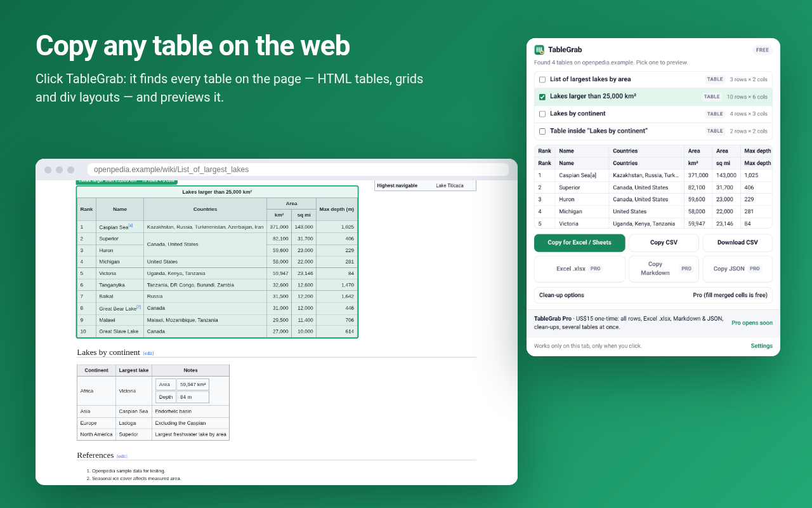Screen dimensions: 812x508
Task: Click the TableGrab logo icon
Action: [x=539, y=50]
